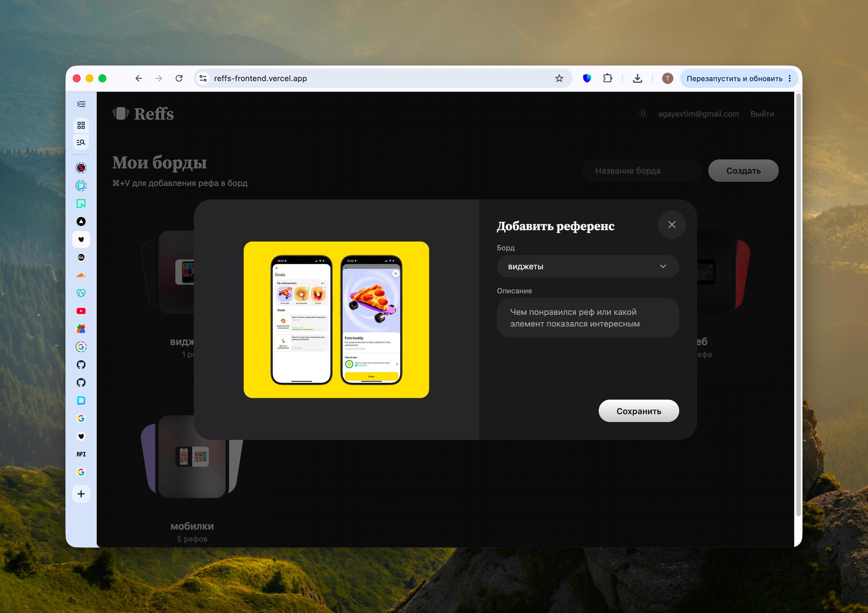Focus the Название борда input field
Screen dimensions: 868x613
point(642,171)
